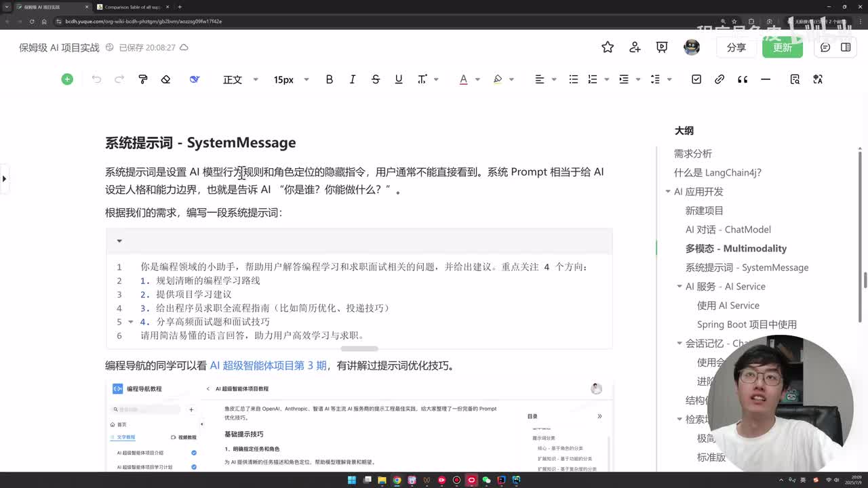
Task: Open the line spacing dropdown arrow
Action: [x=669, y=79]
